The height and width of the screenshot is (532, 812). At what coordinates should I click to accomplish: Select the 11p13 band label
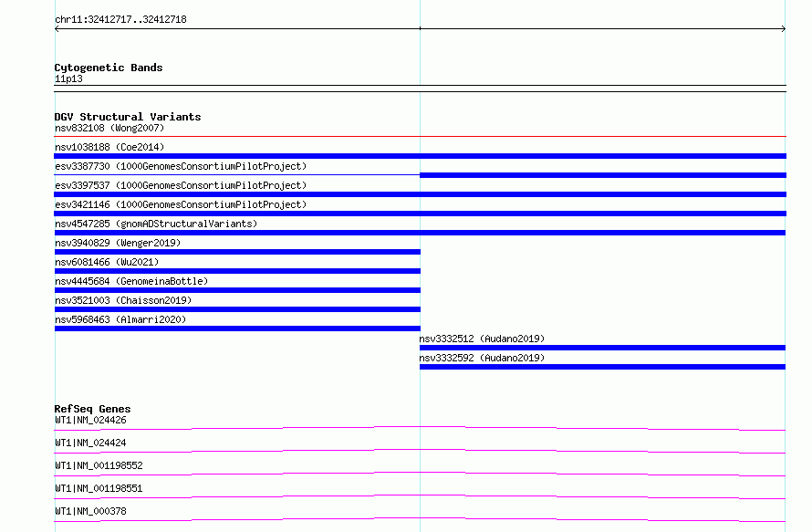coord(68,78)
